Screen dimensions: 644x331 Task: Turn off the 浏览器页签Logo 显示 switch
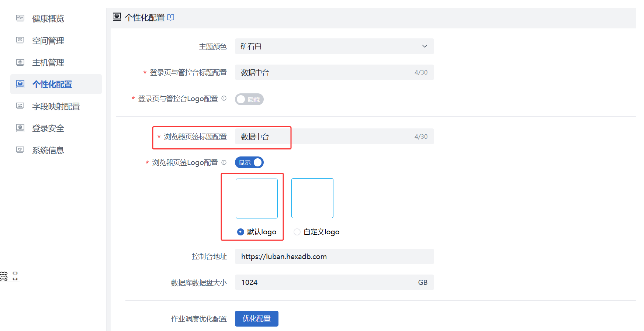(249, 162)
